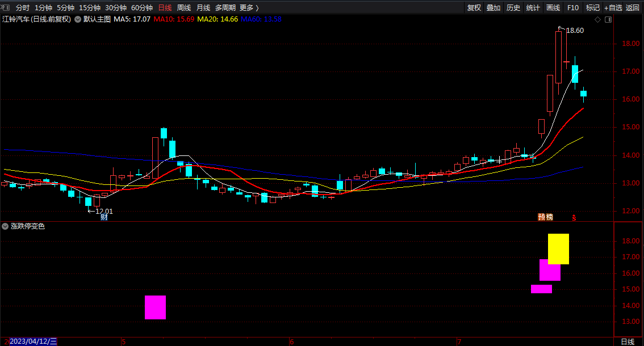Click the 叠加 overlay button

(x=494, y=8)
